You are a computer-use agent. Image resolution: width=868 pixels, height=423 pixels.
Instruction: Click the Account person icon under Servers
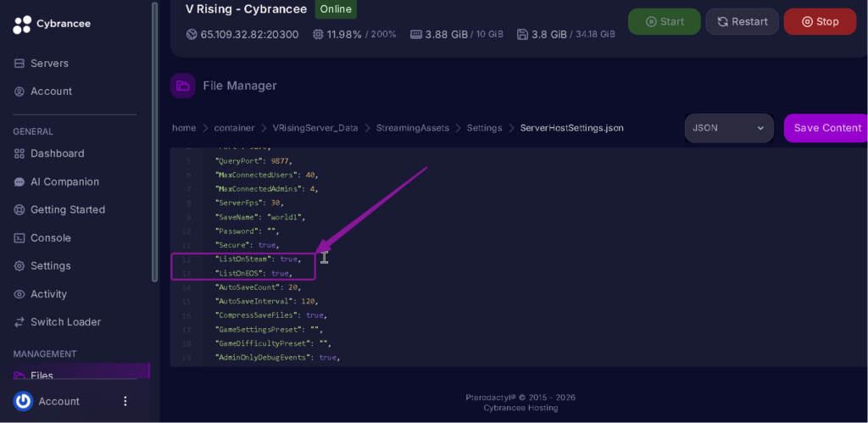point(19,92)
